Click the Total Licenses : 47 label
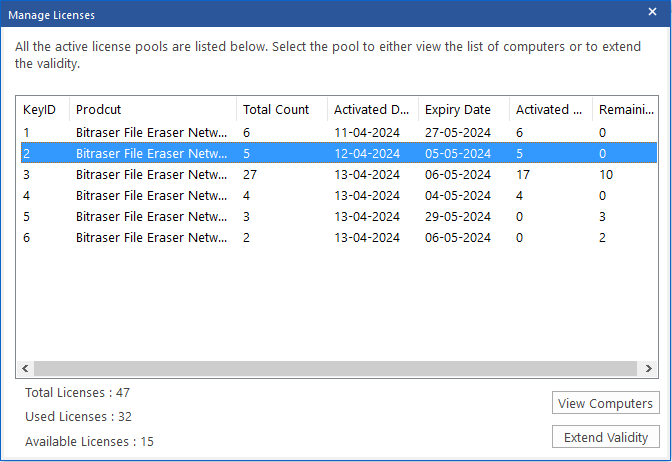Image resolution: width=672 pixels, height=462 pixels. 77,393
